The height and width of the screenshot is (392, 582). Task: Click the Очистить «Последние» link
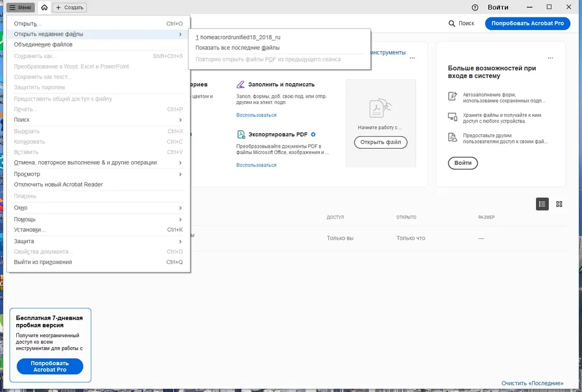pos(533,383)
